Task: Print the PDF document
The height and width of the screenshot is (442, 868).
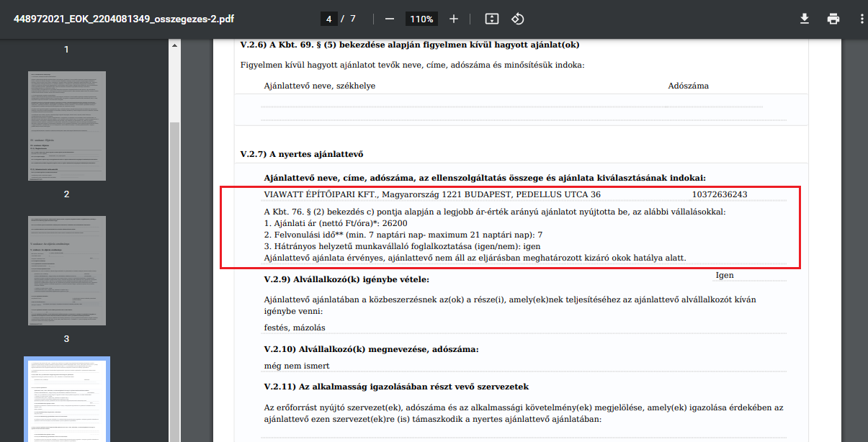Action: [833, 19]
